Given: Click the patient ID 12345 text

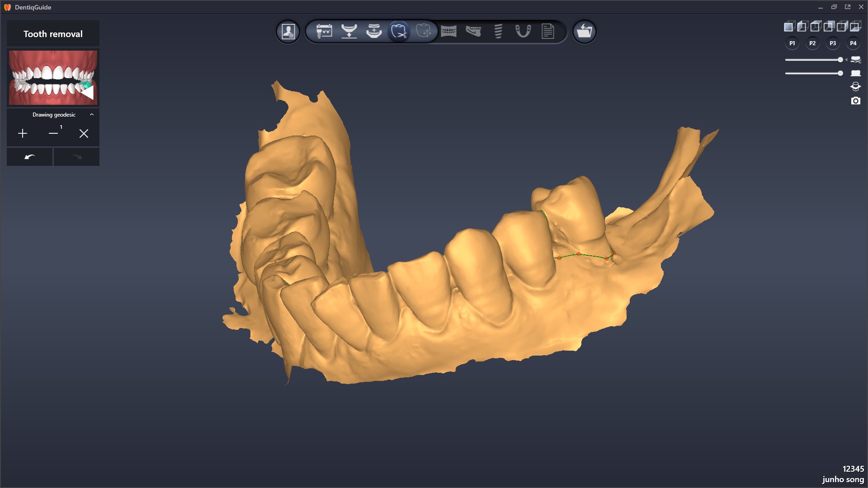Looking at the screenshot, I should tap(853, 469).
